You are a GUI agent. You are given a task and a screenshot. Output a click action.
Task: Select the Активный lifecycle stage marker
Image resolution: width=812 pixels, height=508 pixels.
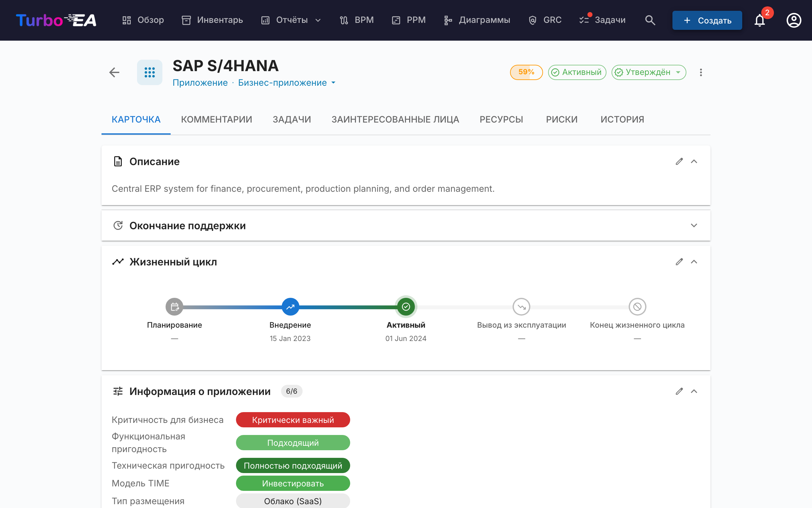406,307
